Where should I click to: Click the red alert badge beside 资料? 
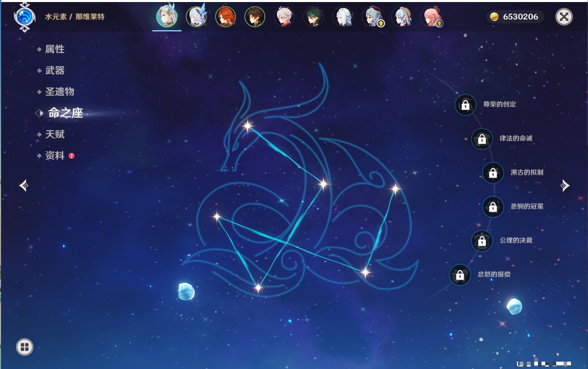pyautogui.click(x=72, y=156)
